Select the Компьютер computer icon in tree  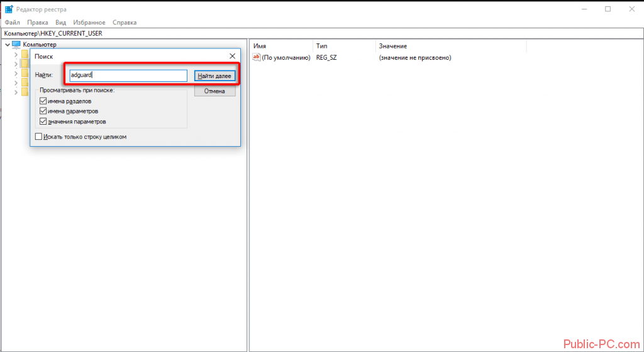(x=16, y=45)
